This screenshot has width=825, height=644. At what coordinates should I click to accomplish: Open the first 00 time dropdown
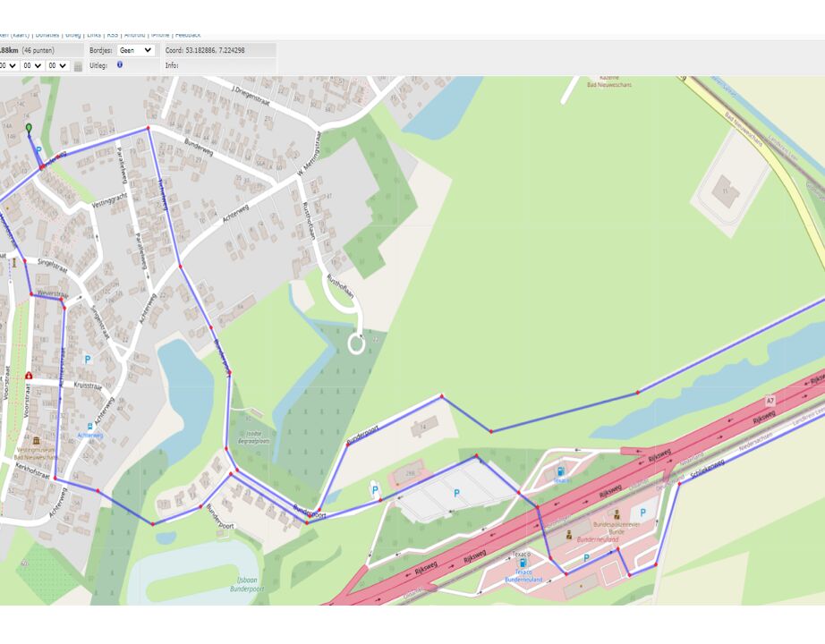pos(9,66)
